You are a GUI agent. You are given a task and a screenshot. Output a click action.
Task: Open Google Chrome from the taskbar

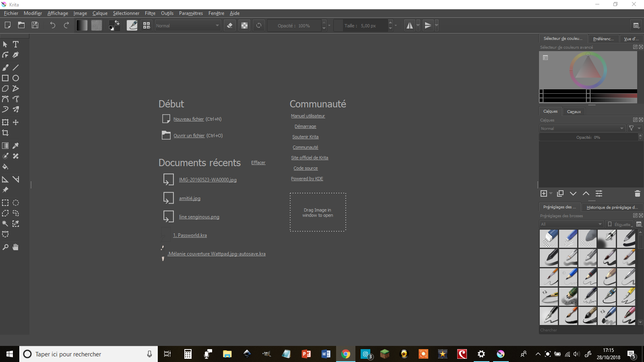345,354
